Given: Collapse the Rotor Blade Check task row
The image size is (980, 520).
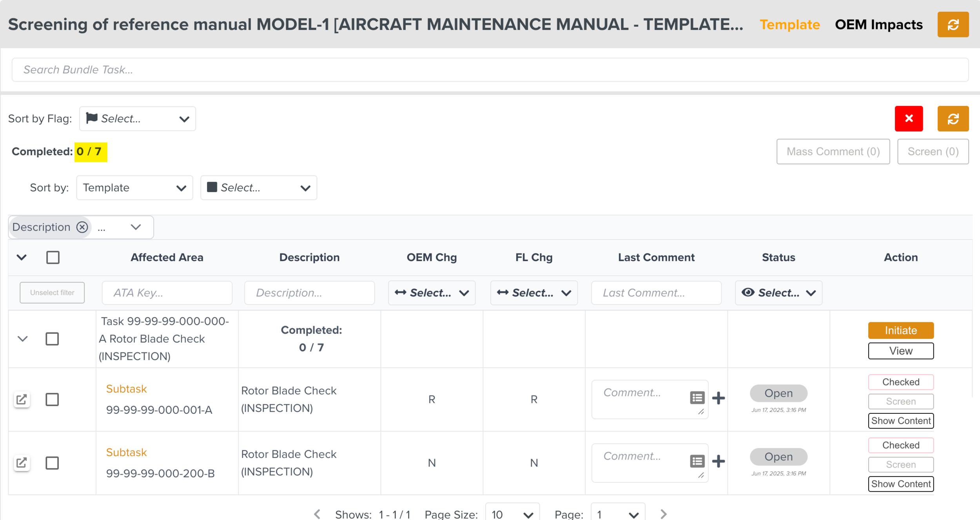Looking at the screenshot, I should 23,339.
